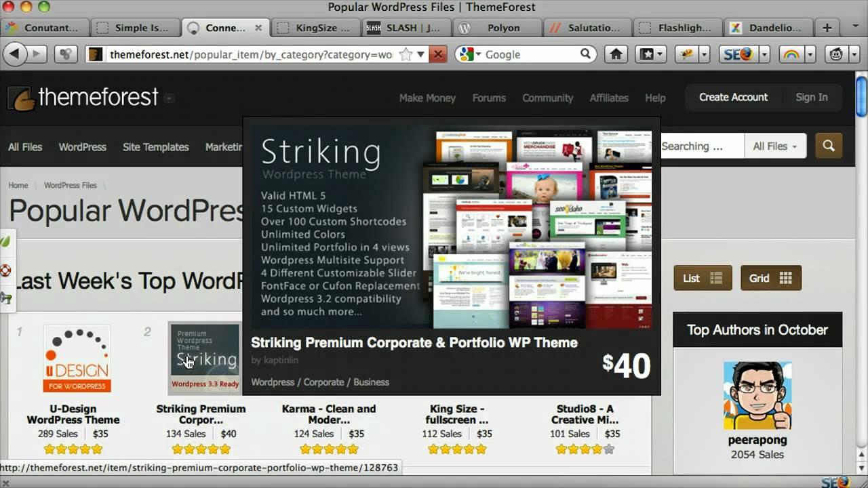This screenshot has height=488, width=868.
Task: Switch to the Conutant tab
Action: pos(45,28)
